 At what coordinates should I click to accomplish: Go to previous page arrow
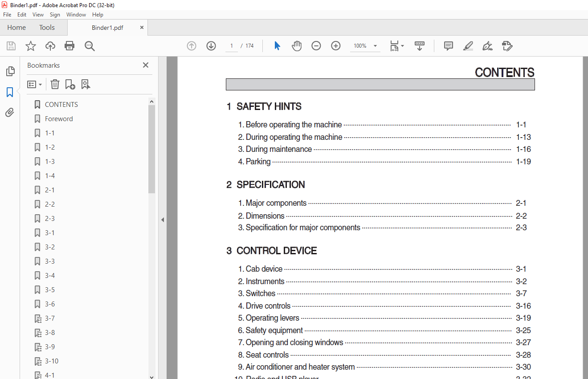[x=192, y=46]
